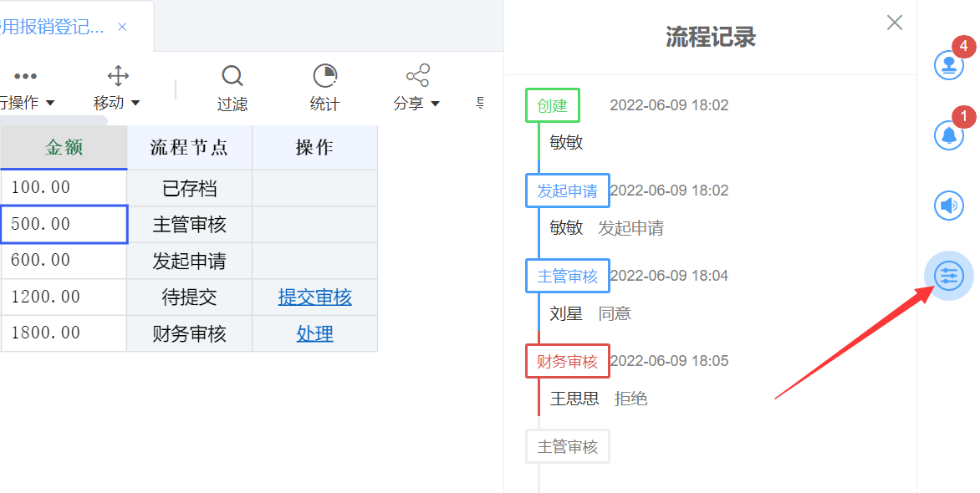Open the settings sliders icon indicated by arrow
The width and height of the screenshot is (980, 493).
(948, 275)
